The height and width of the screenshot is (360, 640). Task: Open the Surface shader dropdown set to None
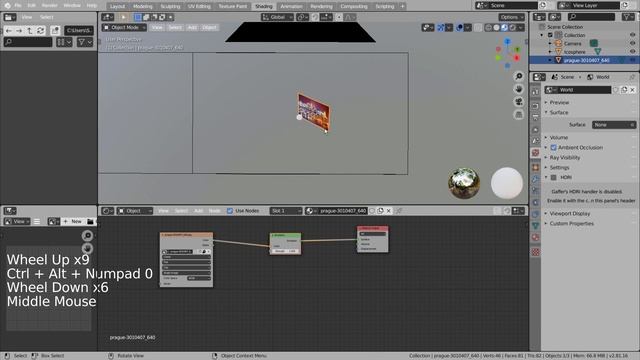pos(614,125)
